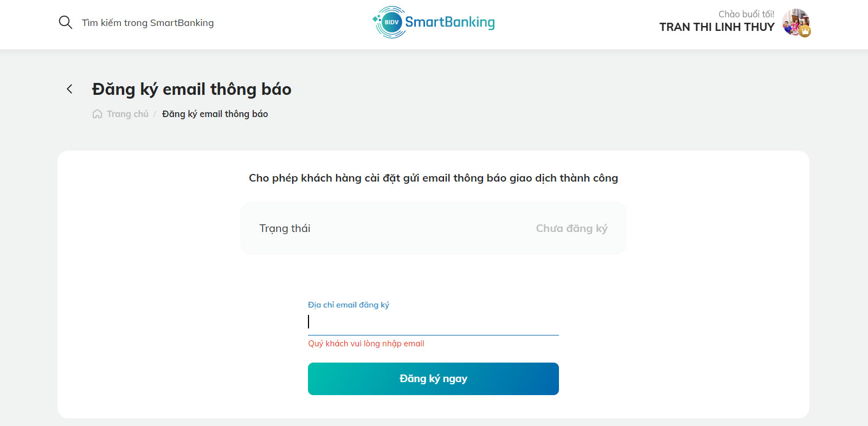Select the 'Đăng ký email thông báo' breadcrumb item
The image size is (868, 426).
[215, 114]
